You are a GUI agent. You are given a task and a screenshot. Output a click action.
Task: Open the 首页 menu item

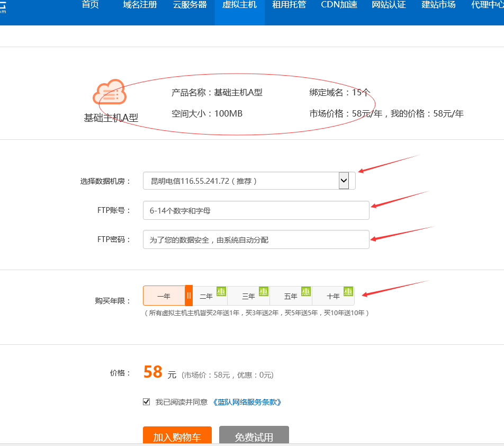point(89,5)
